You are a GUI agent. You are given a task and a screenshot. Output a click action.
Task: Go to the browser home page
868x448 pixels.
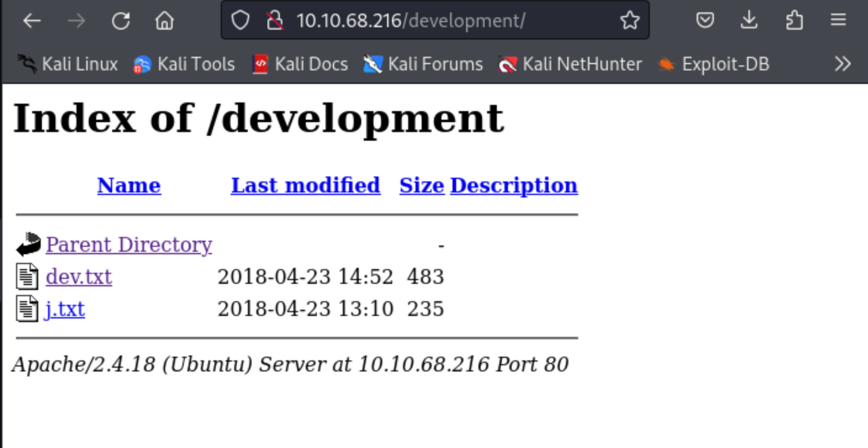click(165, 21)
